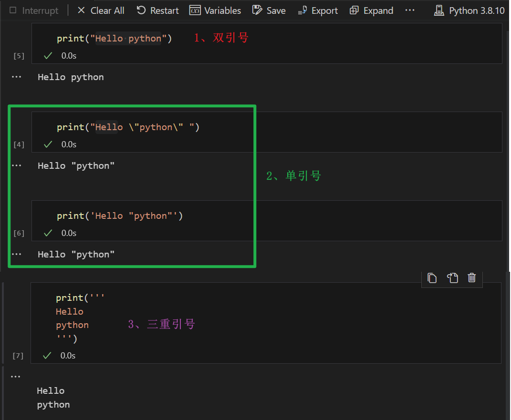511x420 pixels.
Task: Open the Variables viewer
Action: [215, 10]
